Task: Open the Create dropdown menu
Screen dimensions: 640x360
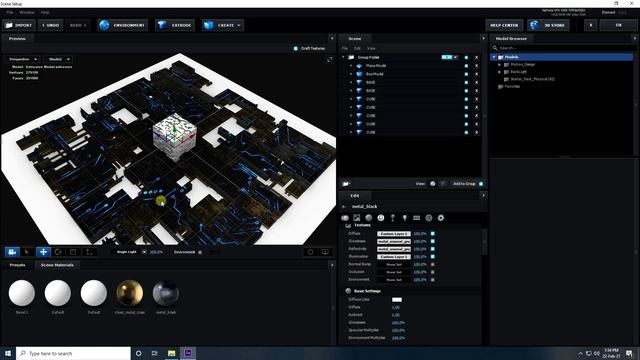Action: (222, 25)
